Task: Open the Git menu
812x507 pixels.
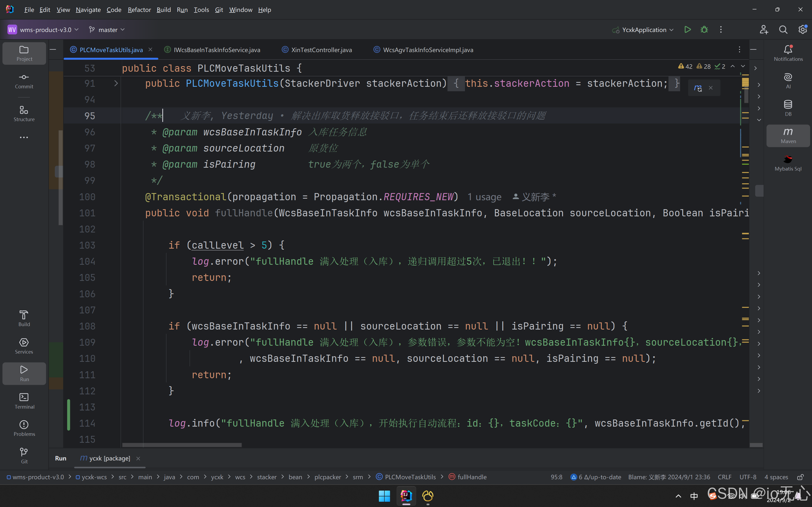Action: [x=219, y=10]
